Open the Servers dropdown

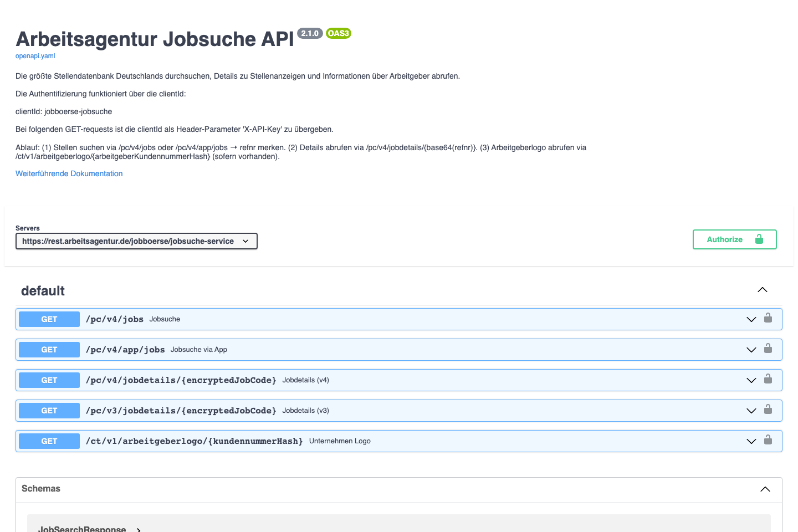click(136, 241)
